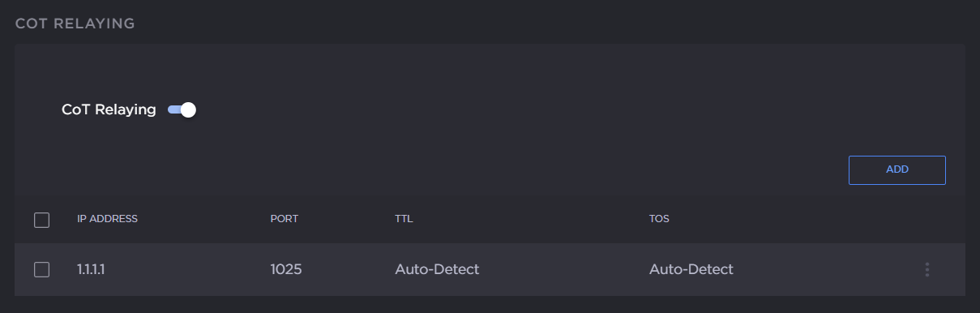Click the white knob of CoT Relaying switch

pyautogui.click(x=188, y=109)
